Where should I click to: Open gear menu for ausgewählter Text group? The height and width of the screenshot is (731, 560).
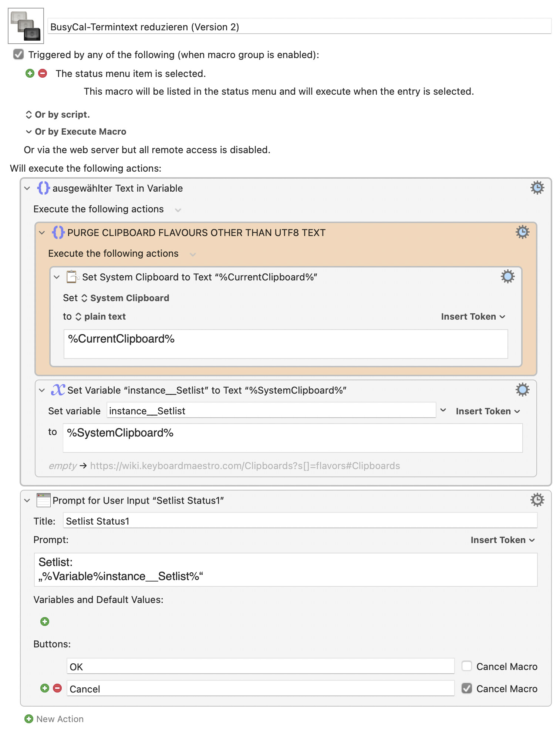[537, 188]
